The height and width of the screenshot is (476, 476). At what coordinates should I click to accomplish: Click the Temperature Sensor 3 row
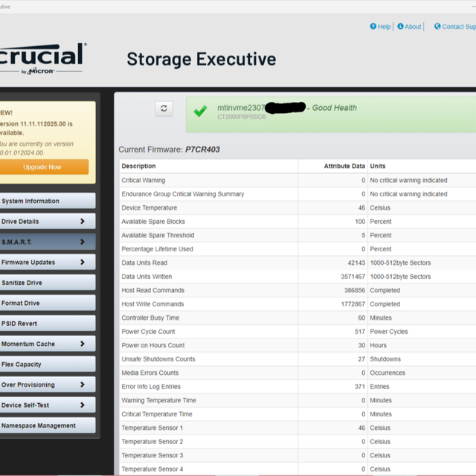tap(297, 455)
